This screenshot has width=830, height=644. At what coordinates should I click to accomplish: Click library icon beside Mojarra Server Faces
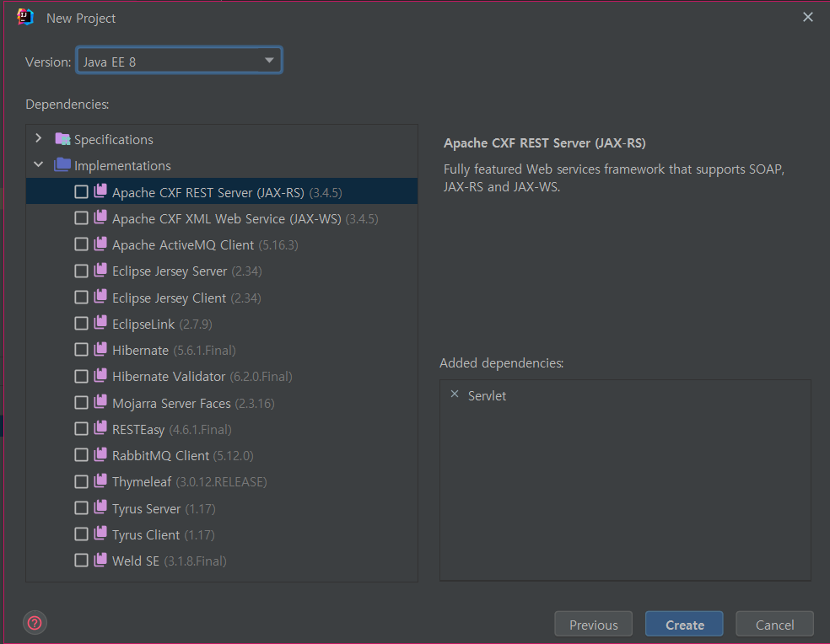coord(100,402)
